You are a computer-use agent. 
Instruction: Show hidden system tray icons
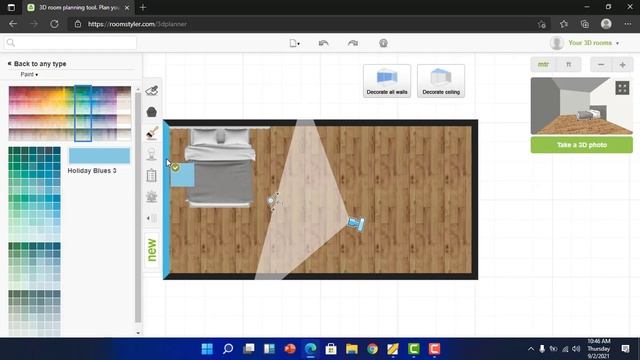531,349
